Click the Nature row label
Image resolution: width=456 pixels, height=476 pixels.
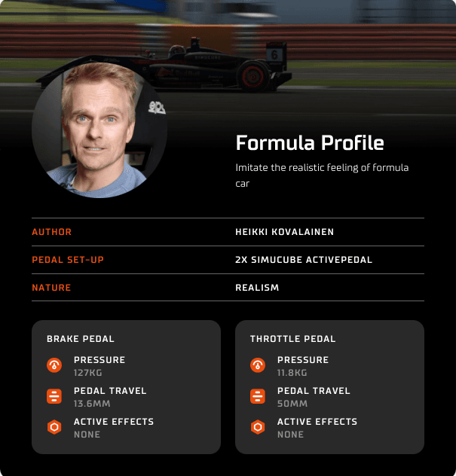click(x=52, y=288)
